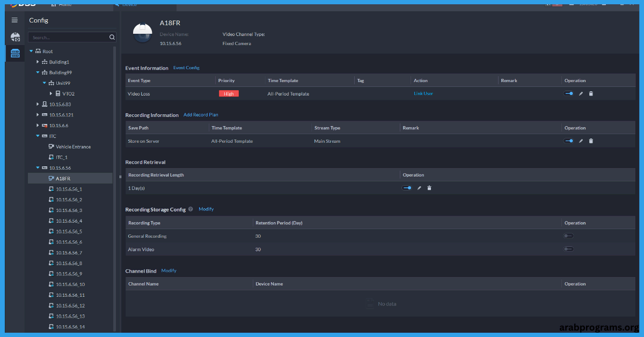This screenshot has height=337, width=644.
Task: Select 10.15.6.56_2 in the tree
Action: (x=69, y=200)
